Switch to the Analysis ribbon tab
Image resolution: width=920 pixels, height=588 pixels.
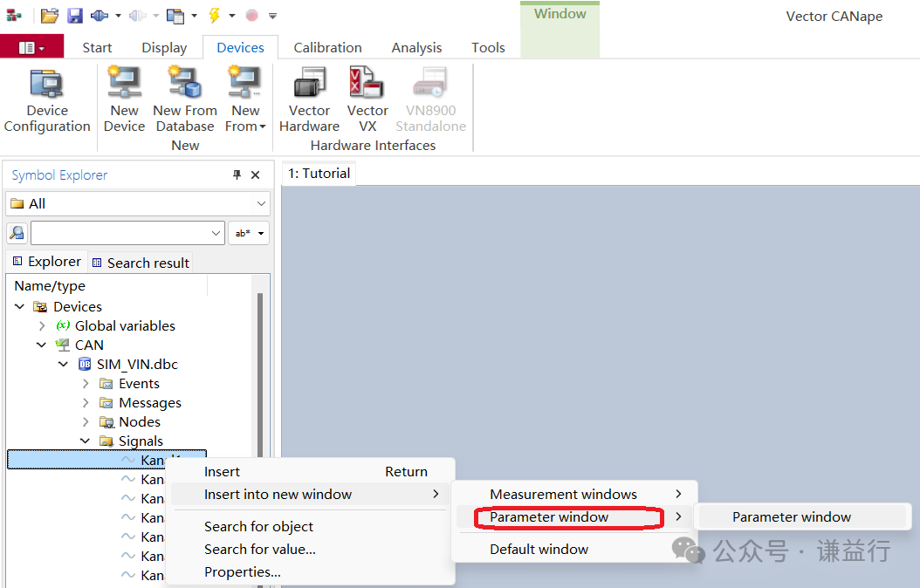coord(416,47)
